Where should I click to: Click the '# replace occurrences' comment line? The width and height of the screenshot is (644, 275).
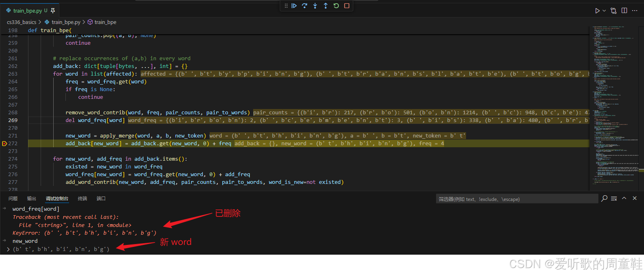121,59
